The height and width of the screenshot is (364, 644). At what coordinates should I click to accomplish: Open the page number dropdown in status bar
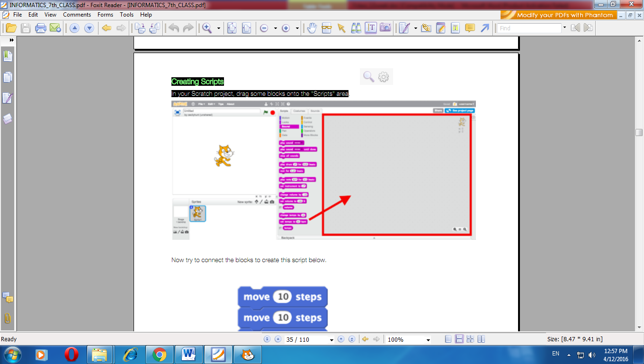pyautogui.click(x=331, y=340)
